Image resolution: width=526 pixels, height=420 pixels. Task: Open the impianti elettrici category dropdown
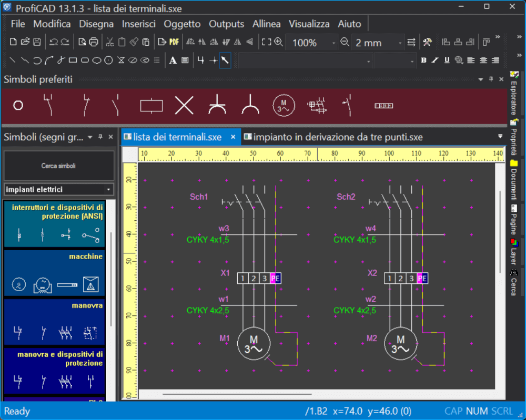coord(108,189)
